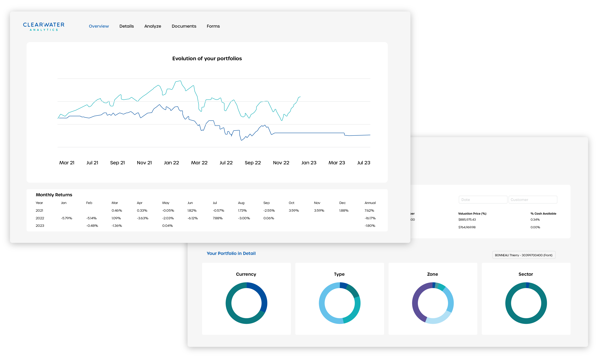The image size is (602, 364).
Task: Click the Sector donut chart
Action: pos(526,303)
